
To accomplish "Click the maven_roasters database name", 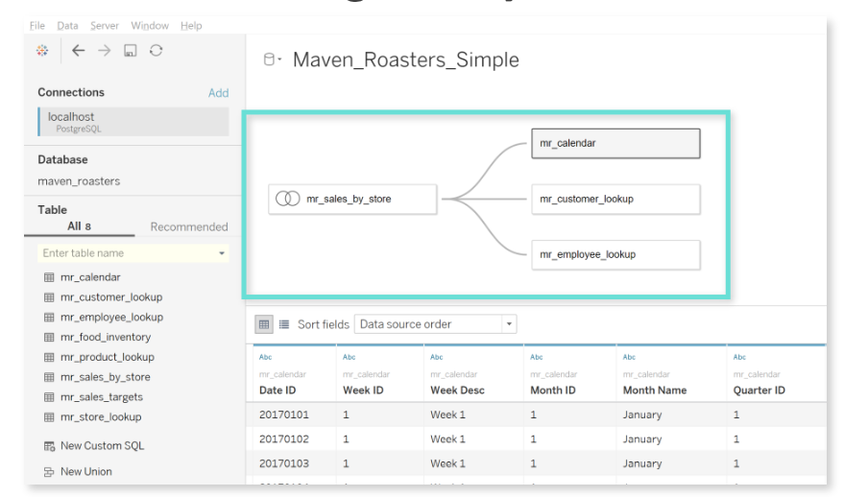I will 79,181.
